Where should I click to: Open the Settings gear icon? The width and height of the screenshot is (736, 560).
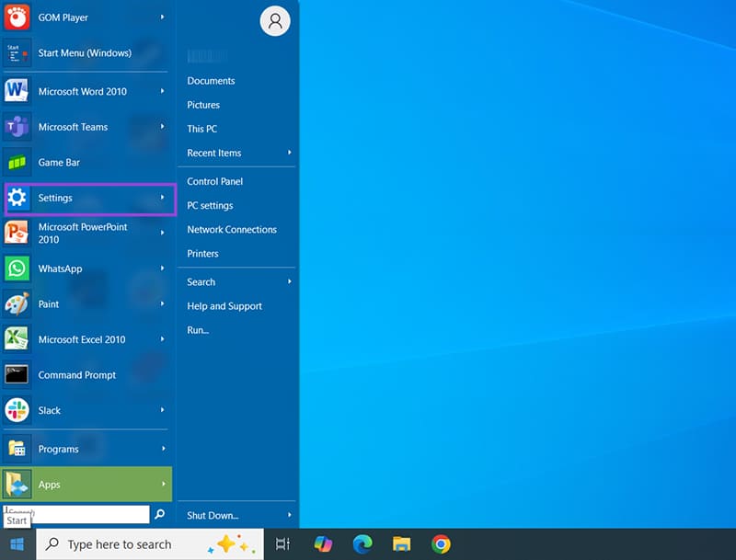(x=17, y=198)
